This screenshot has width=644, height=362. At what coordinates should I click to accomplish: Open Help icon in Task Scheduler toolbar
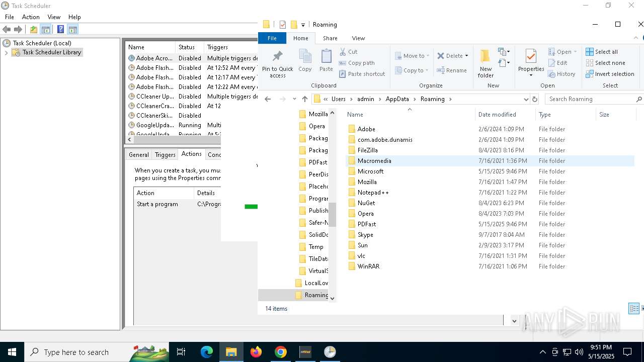[60, 30]
